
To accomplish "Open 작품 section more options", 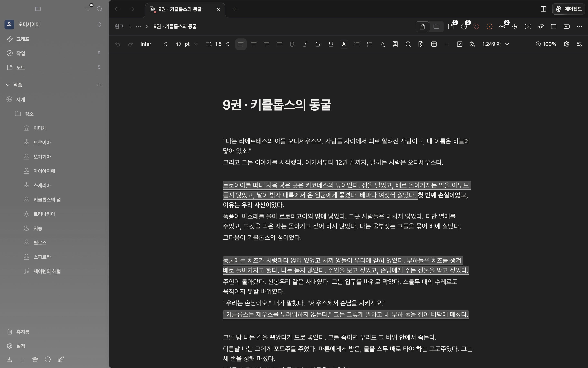I will tap(99, 85).
